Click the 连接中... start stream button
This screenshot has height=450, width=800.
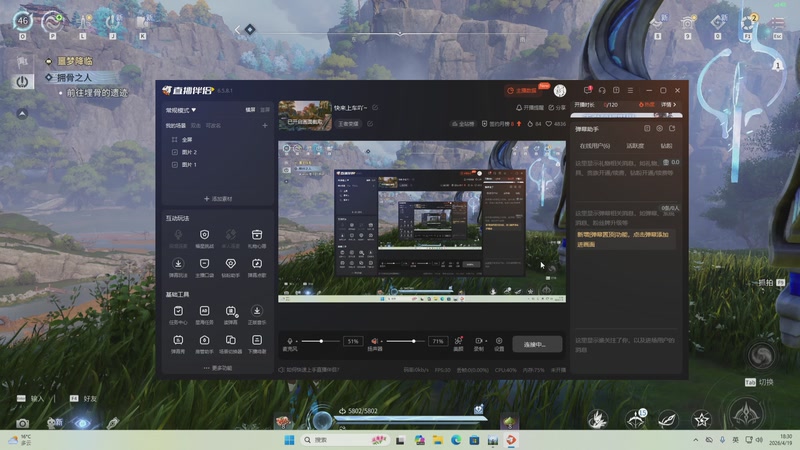[x=537, y=344]
